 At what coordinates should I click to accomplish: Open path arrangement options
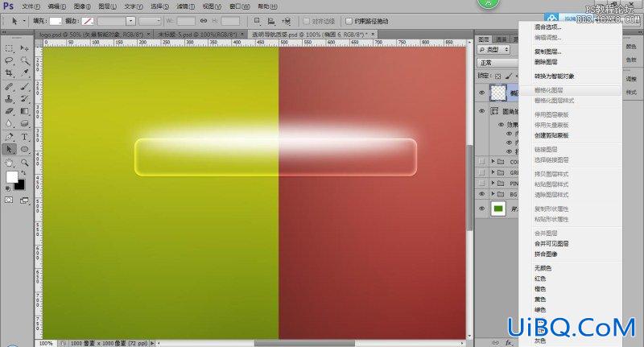point(287,21)
